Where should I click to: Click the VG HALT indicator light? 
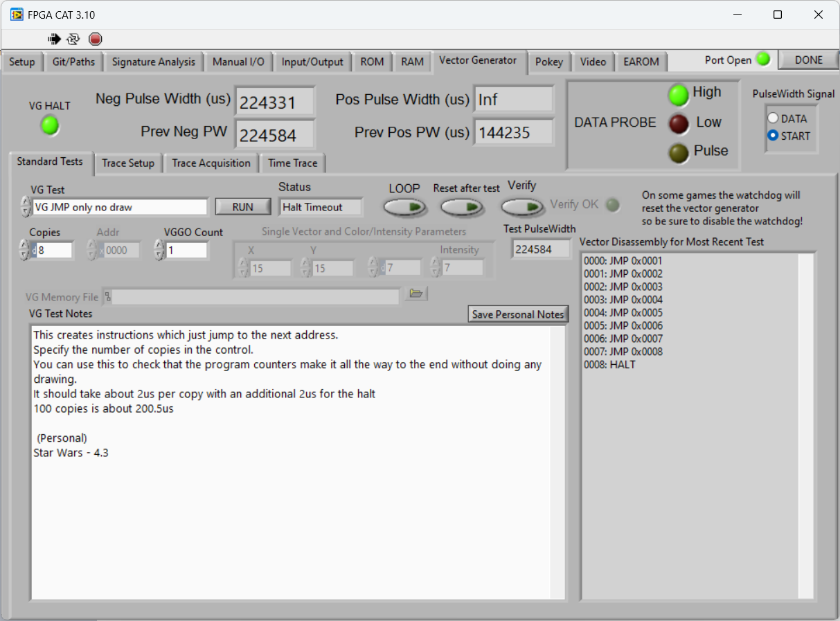tap(49, 125)
